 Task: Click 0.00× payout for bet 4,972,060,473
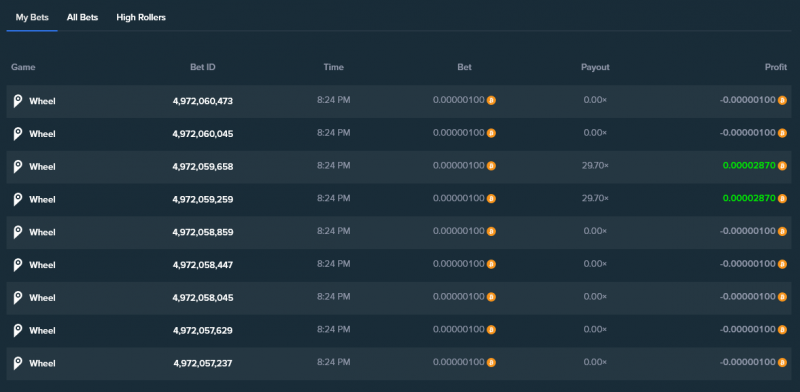click(595, 100)
